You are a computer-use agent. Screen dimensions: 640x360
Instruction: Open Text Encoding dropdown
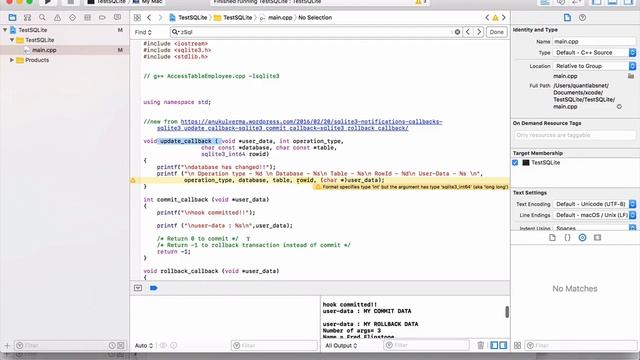(595, 204)
